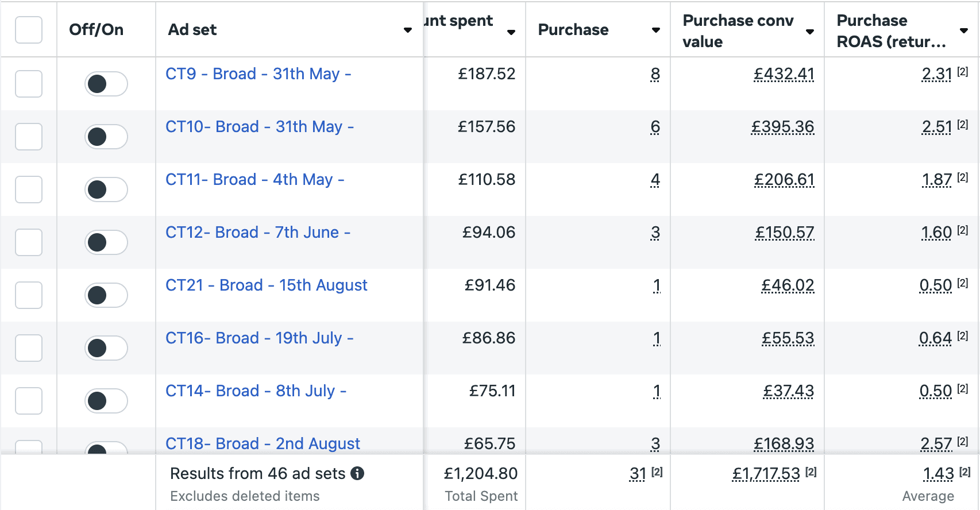The height and width of the screenshot is (510, 980).
Task: Open the CT16- Broad - 19th July ad set
Action: tap(260, 338)
